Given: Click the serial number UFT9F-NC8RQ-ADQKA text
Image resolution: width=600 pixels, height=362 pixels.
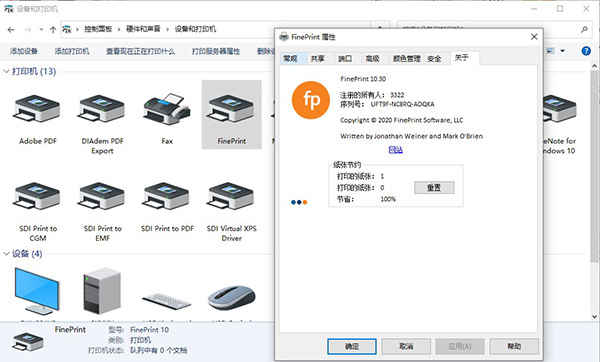Looking at the screenshot, I should click(x=403, y=104).
